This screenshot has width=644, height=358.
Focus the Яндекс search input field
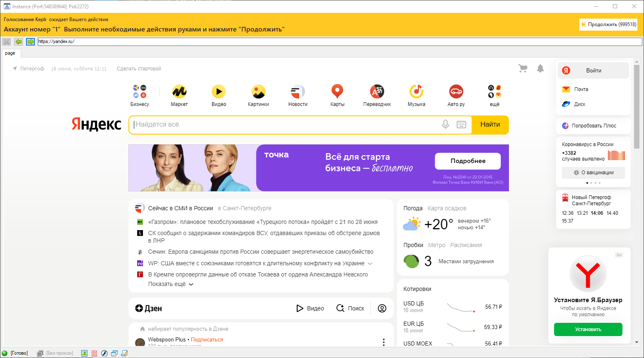[286, 125]
